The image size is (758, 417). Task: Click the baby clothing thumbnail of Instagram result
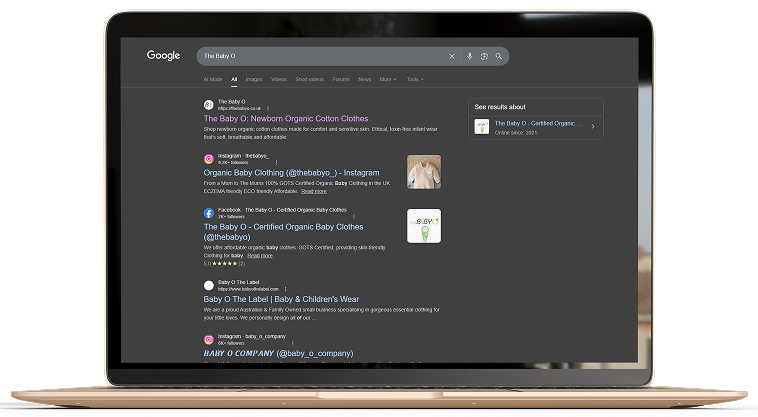pos(424,171)
